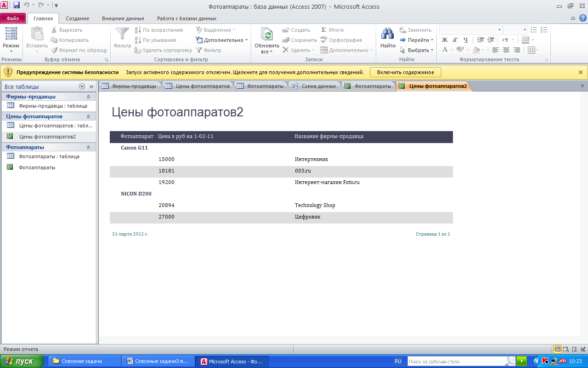Click the fill color bucket icon
Screen dimensions: 588x368
(x=476, y=50)
